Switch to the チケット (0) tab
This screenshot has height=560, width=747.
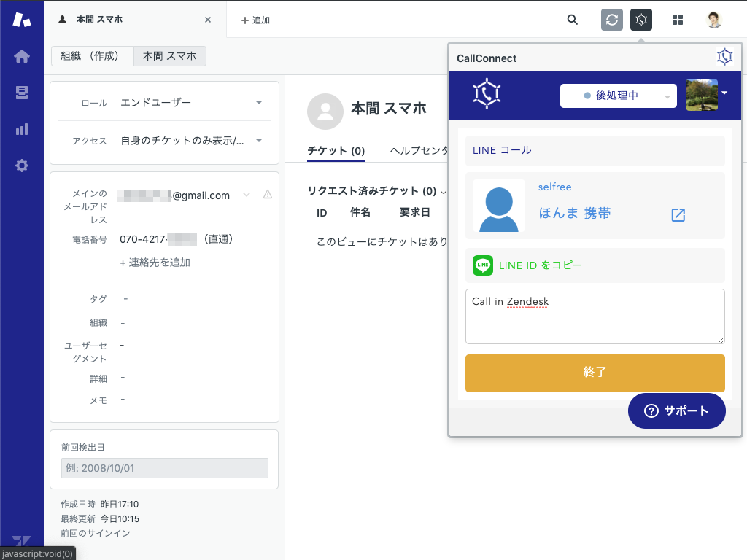pos(336,151)
